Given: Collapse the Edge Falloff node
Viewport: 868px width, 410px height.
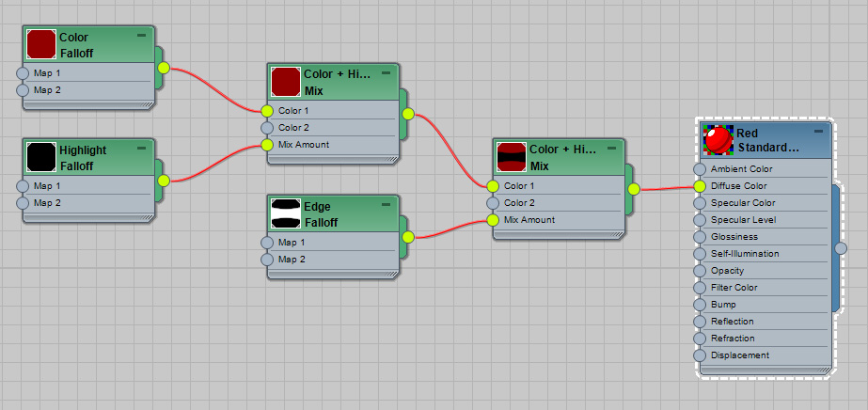Looking at the screenshot, I should [386, 204].
